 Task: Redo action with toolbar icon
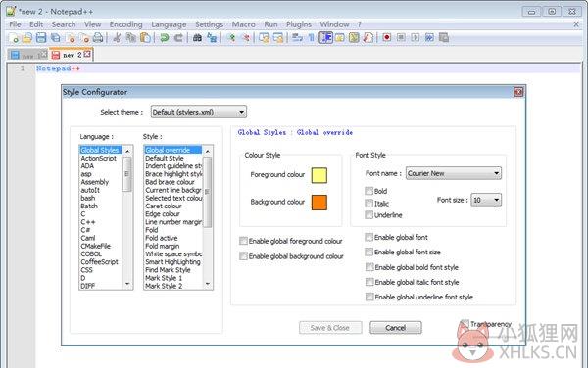(x=178, y=38)
